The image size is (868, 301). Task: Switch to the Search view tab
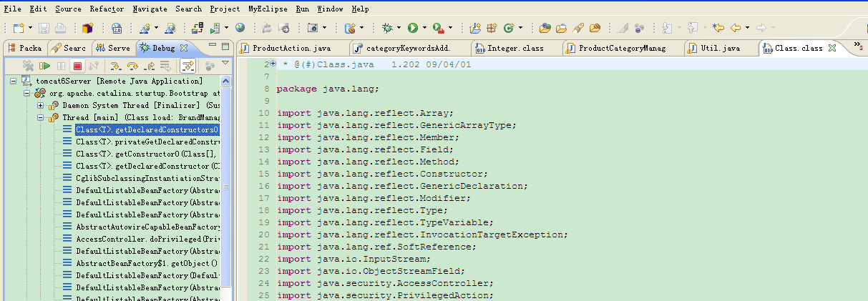pyautogui.click(x=68, y=48)
